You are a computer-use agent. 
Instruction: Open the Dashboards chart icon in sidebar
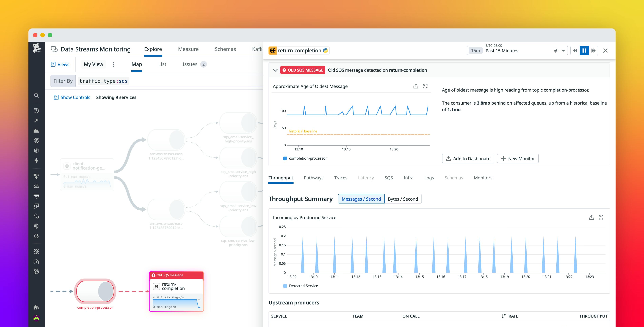click(x=36, y=130)
